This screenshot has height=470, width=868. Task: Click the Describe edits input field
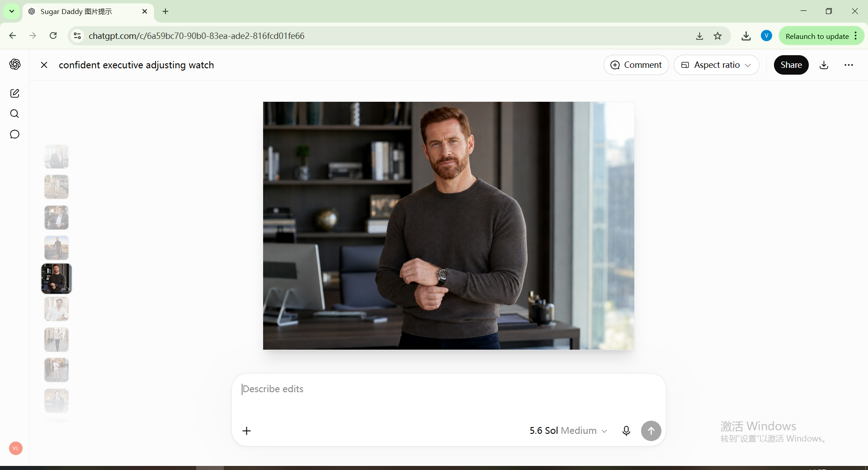pos(448,389)
